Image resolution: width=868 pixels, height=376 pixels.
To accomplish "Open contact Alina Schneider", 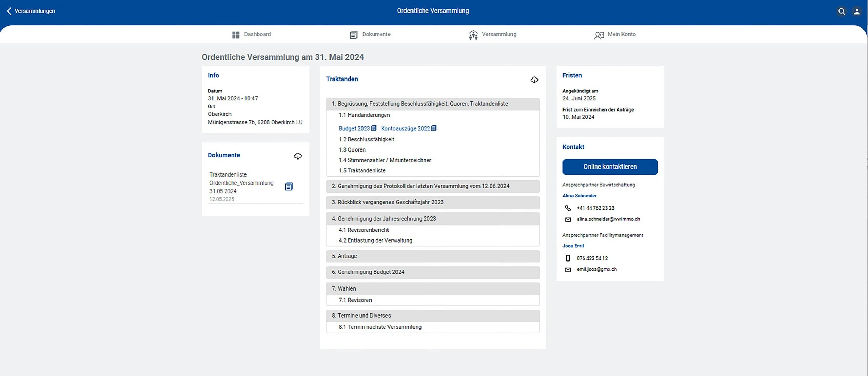I will 579,196.
